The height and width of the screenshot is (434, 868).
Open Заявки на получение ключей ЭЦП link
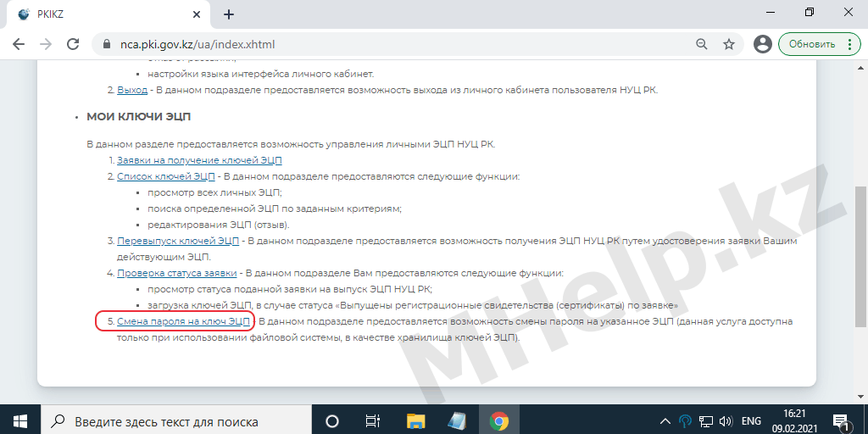click(200, 160)
